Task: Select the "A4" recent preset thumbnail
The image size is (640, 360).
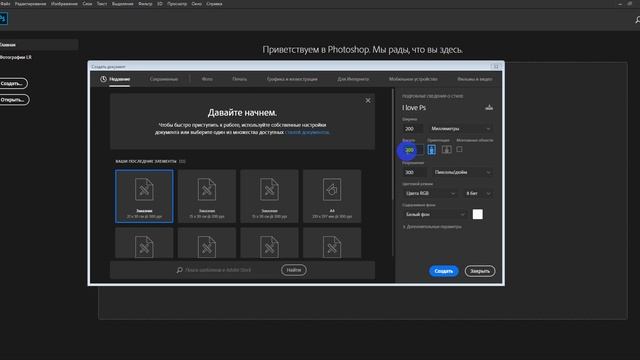Action: (x=332, y=196)
